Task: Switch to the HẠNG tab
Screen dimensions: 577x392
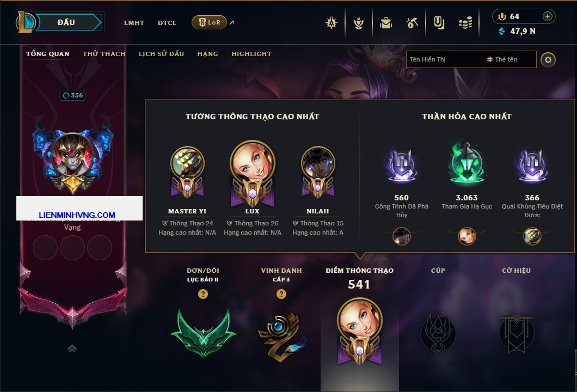Action: tap(207, 54)
